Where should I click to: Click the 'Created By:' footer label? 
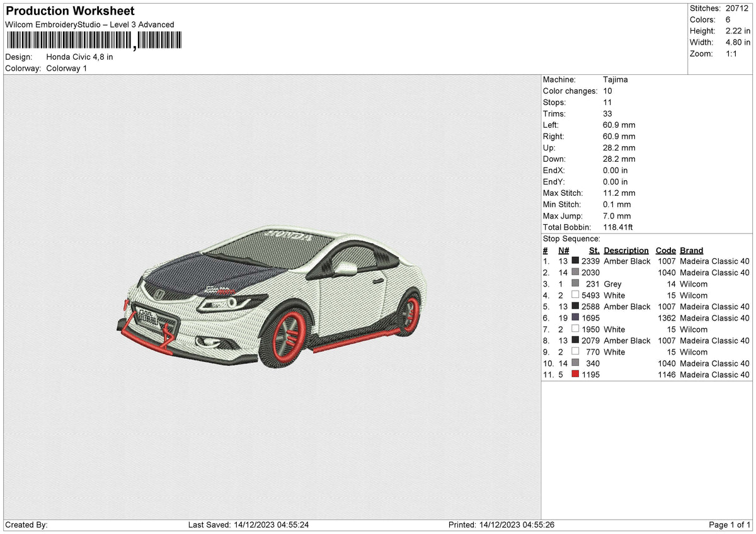point(26,525)
